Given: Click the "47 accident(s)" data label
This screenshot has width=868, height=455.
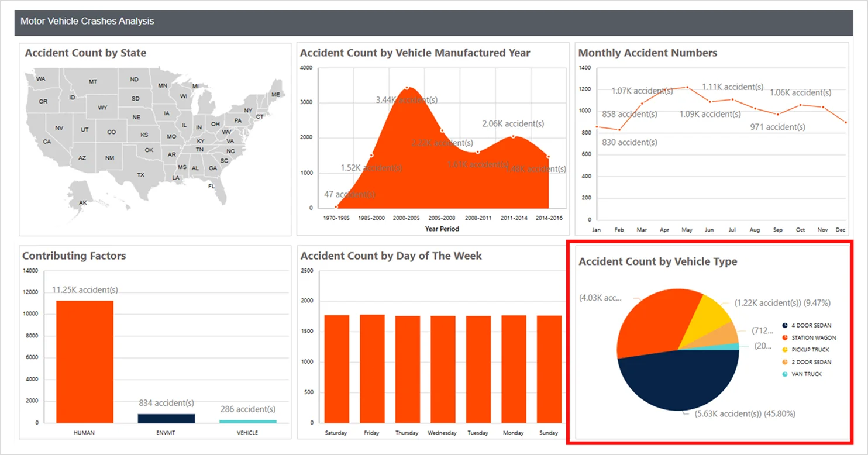Looking at the screenshot, I should 350,194.
